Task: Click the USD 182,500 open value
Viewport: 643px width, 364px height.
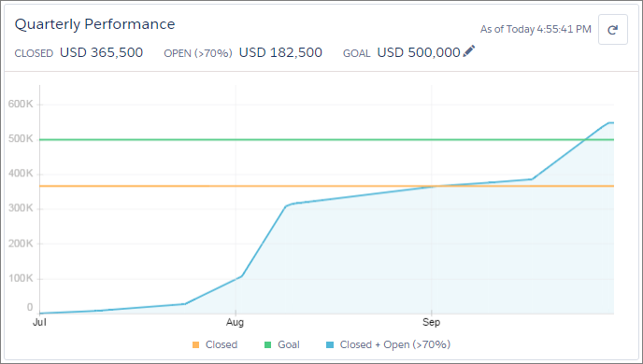Action: pyautogui.click(x=280, y=52)
